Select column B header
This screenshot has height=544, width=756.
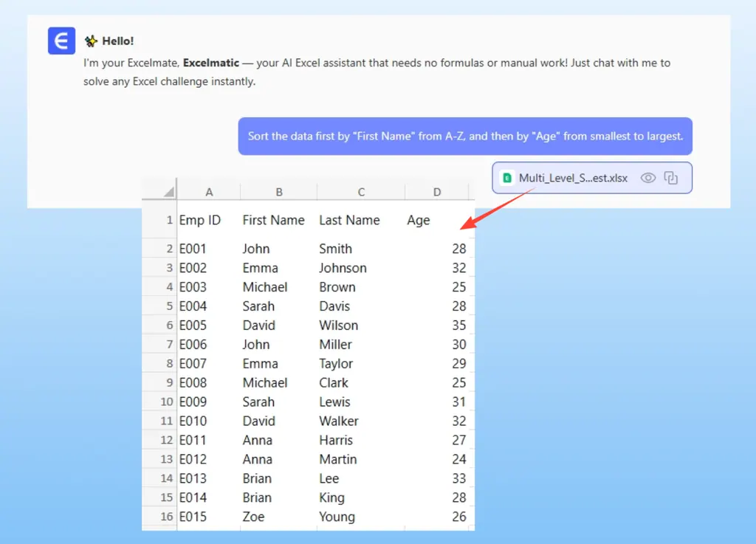279,192
